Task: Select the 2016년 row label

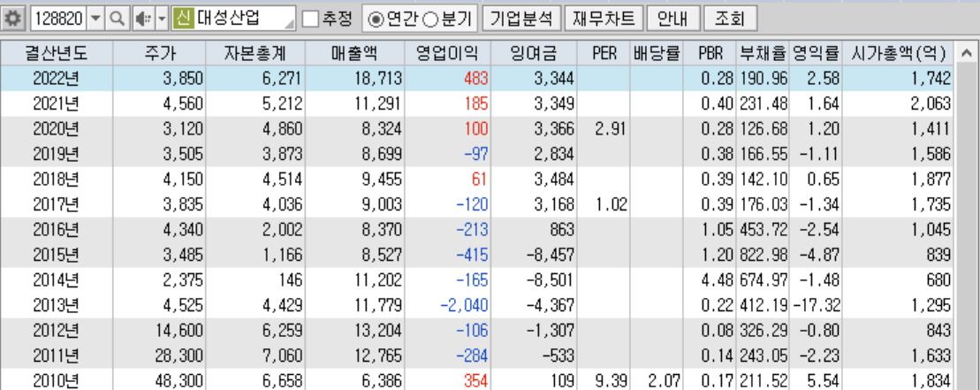Action: [57, 229]
